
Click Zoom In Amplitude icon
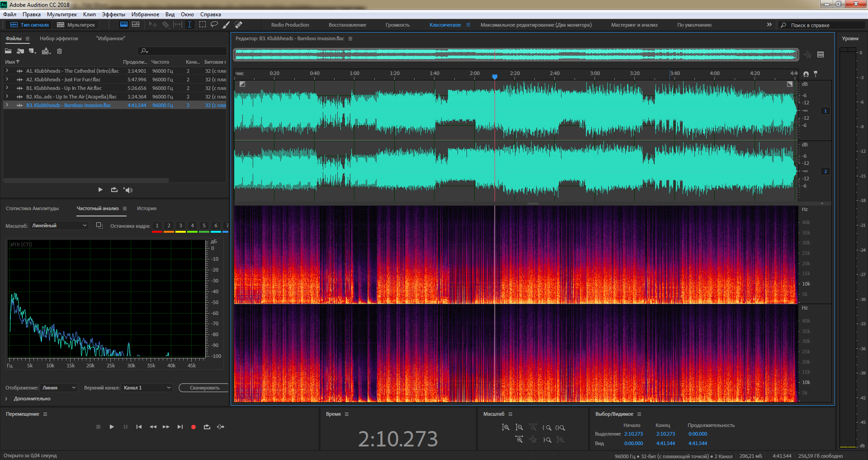[x=505, y=427]
